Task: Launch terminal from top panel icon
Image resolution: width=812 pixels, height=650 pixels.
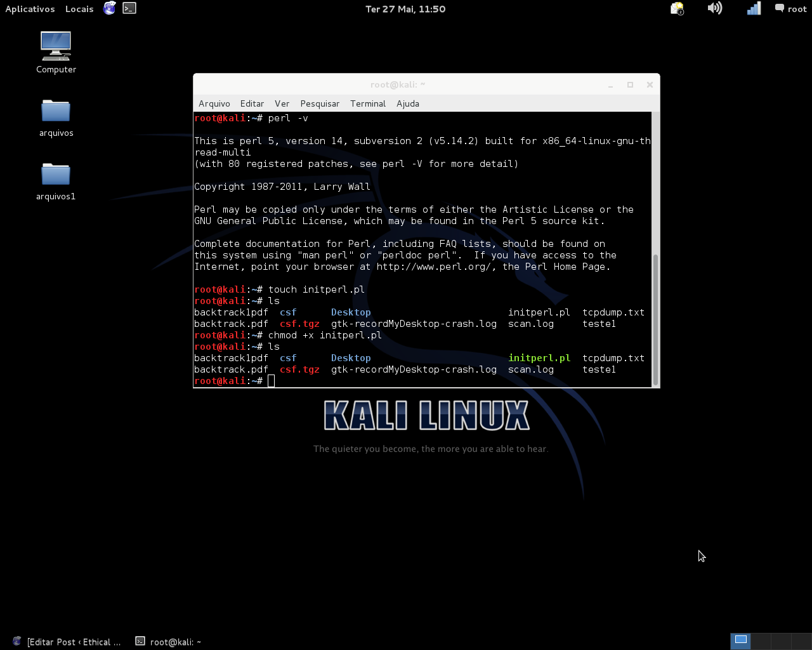Action: point(129,8)
